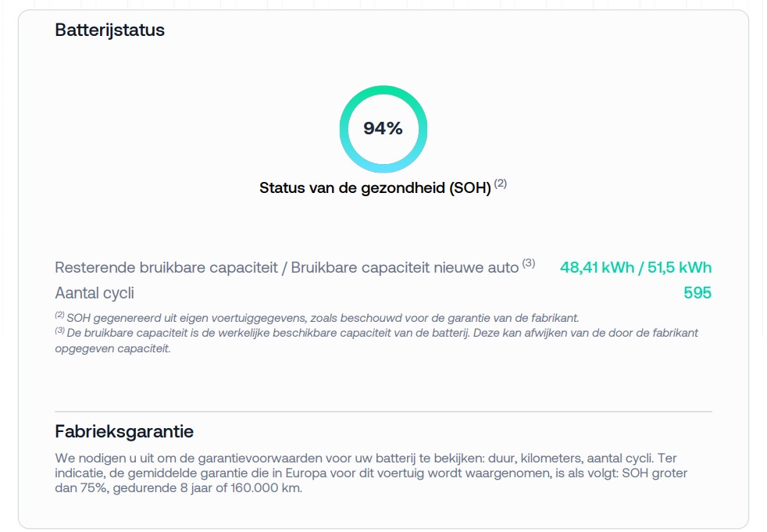Click footnote marker (2) beside the SOH label
This screenshot has width=767, height=532.
click(501, 184)
